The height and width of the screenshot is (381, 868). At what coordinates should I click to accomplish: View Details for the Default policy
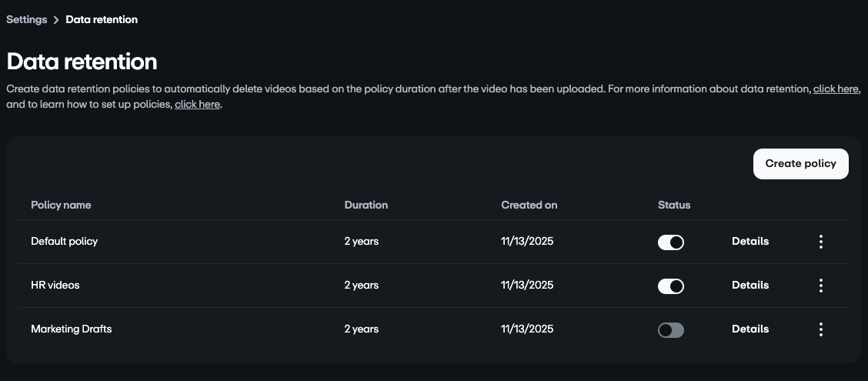pos(749,242)
